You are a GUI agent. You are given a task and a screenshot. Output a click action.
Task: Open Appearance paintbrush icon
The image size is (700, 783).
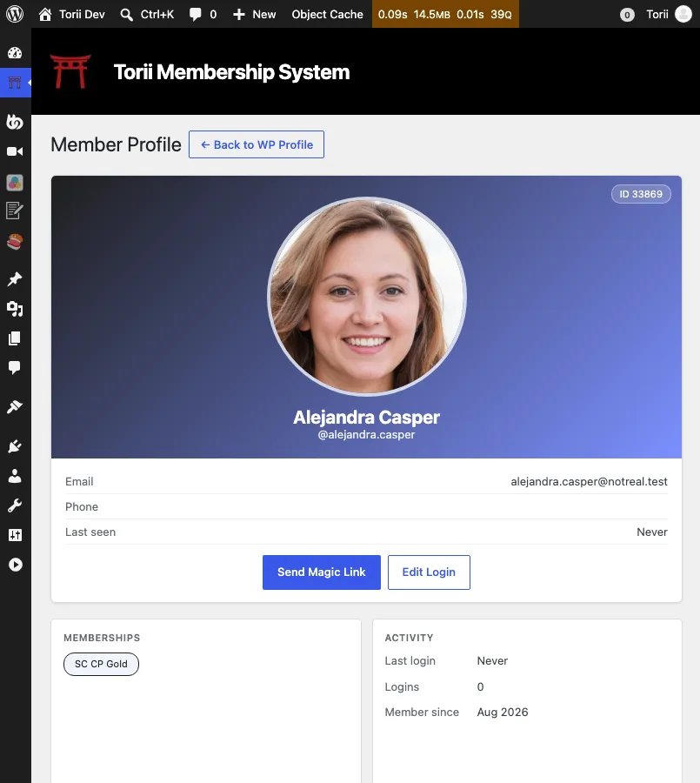15,406
